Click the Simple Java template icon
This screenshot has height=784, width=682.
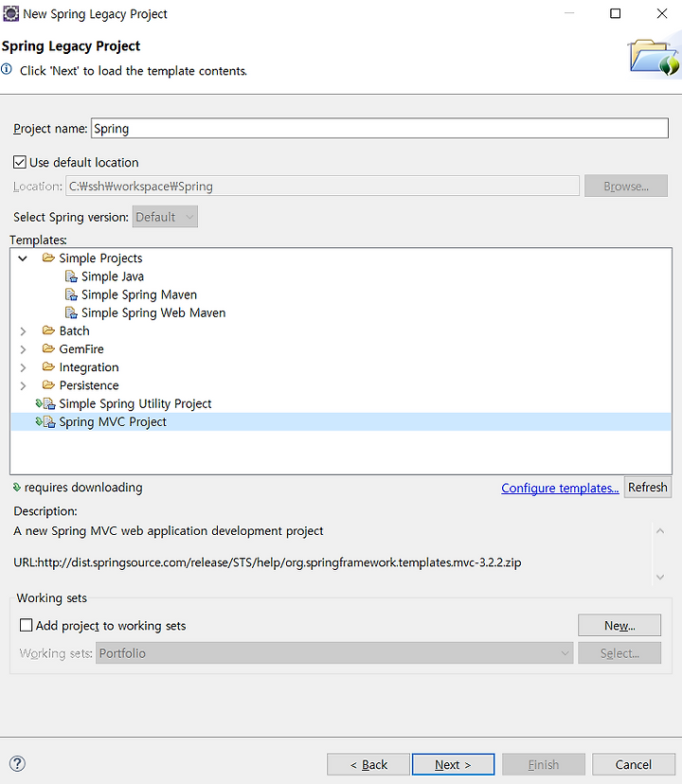[x=71, y=276]
